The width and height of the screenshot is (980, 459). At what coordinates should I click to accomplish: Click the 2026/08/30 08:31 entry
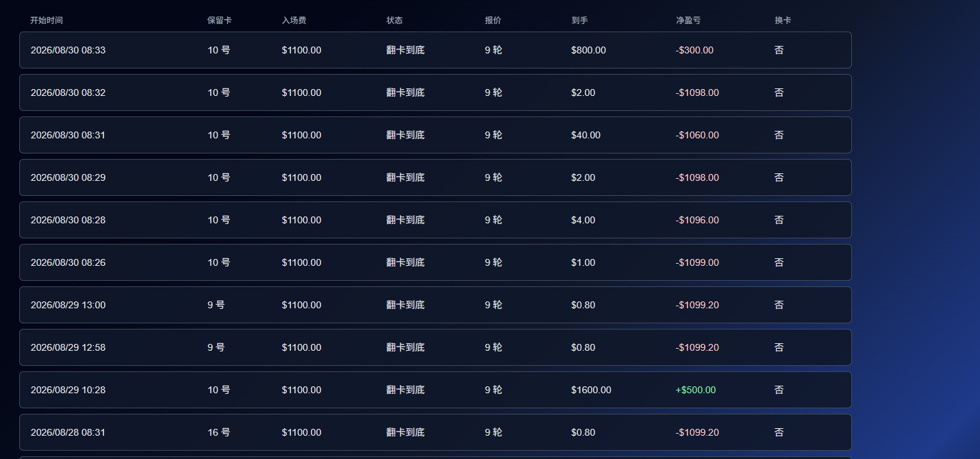point(436,135)
